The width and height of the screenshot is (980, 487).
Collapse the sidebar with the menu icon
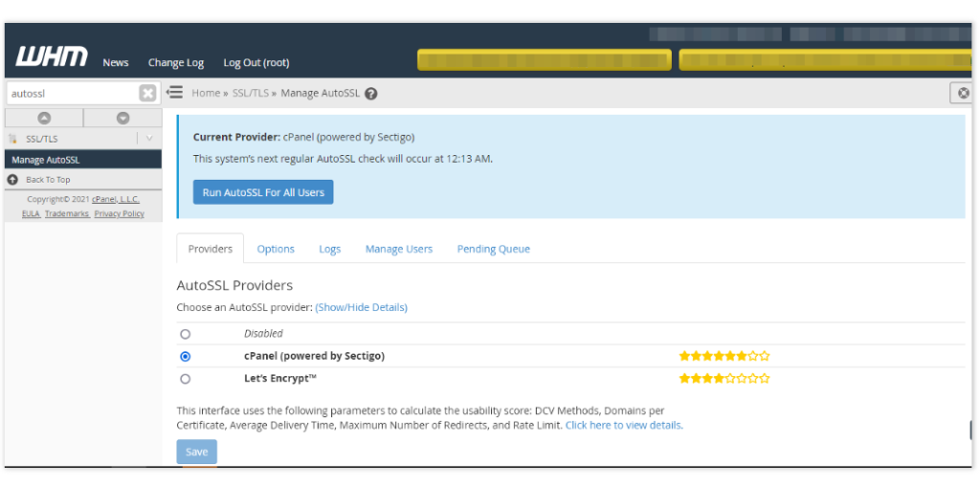click(x=174, y=93)
